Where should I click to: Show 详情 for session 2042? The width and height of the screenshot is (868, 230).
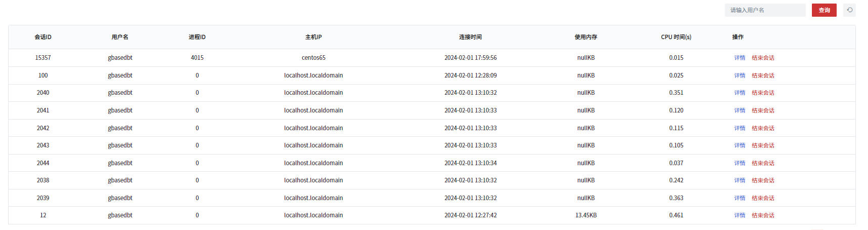pos(740,128)
